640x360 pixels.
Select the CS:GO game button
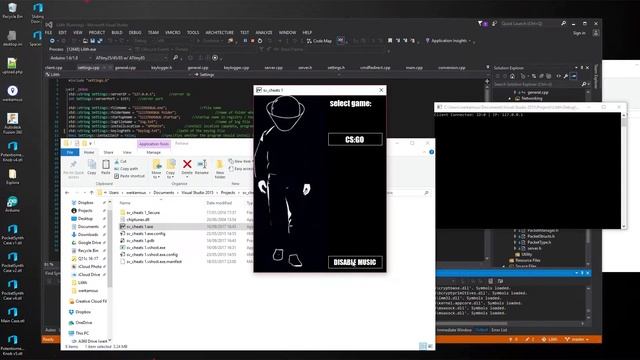[355, 140]
